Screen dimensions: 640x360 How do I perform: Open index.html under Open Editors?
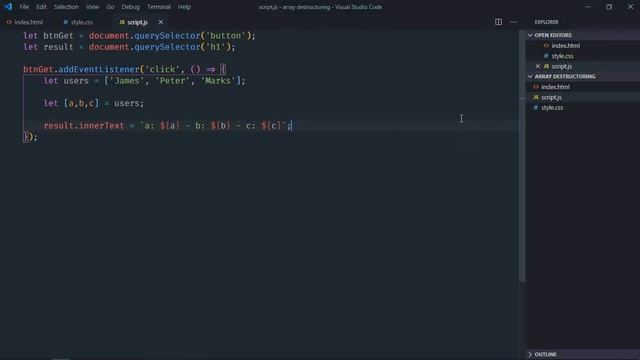565,46
